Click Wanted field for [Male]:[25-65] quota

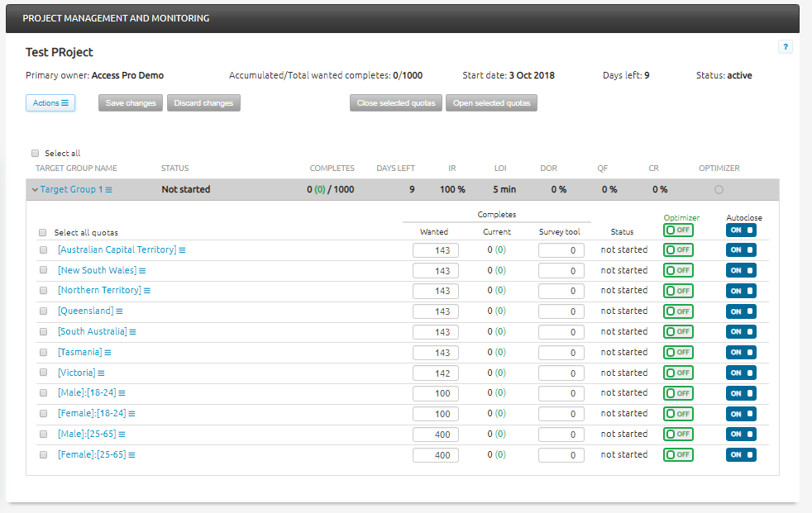(x=436, y=435)
